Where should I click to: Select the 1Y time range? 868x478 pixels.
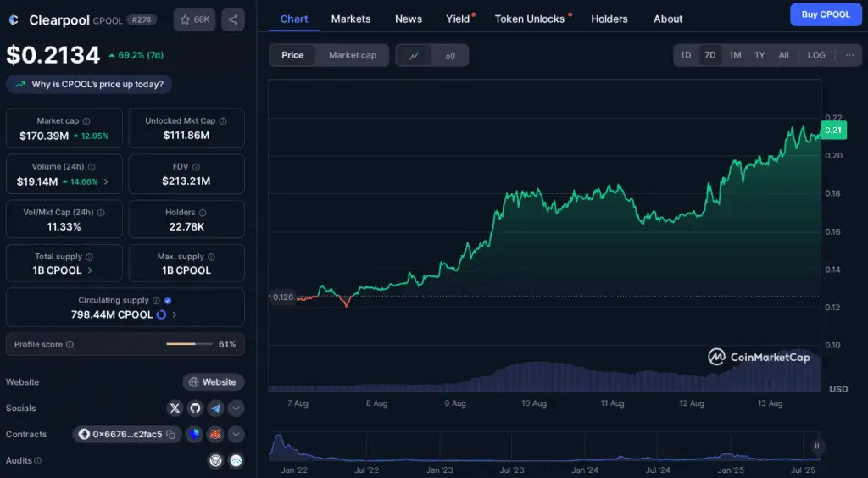click(x=759, y=55)
